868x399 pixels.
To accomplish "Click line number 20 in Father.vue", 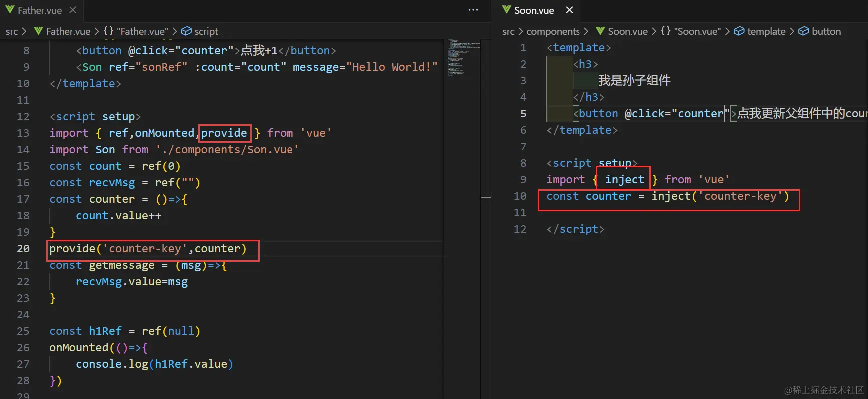I will pos(23,249).
